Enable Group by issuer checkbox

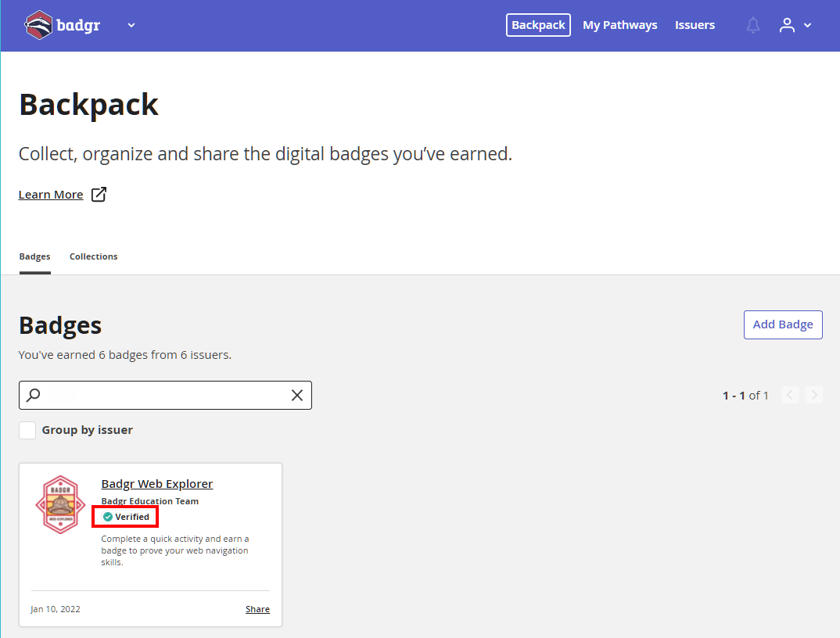tap(27, 430)
